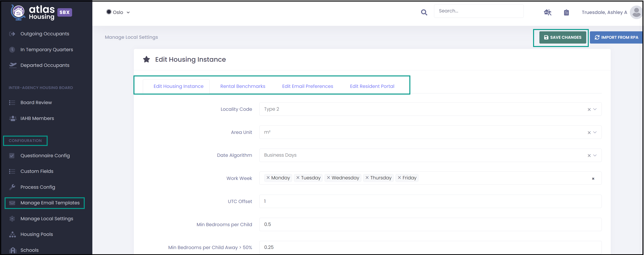Remove Thursday from Work Week

pyautogui.click(x=367, y=178)
